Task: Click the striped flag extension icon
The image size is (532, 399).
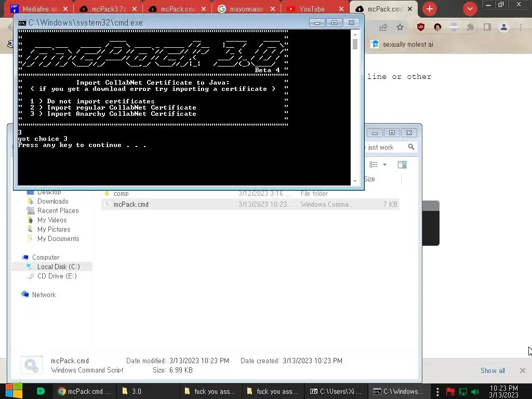Action: pos(454,27)
